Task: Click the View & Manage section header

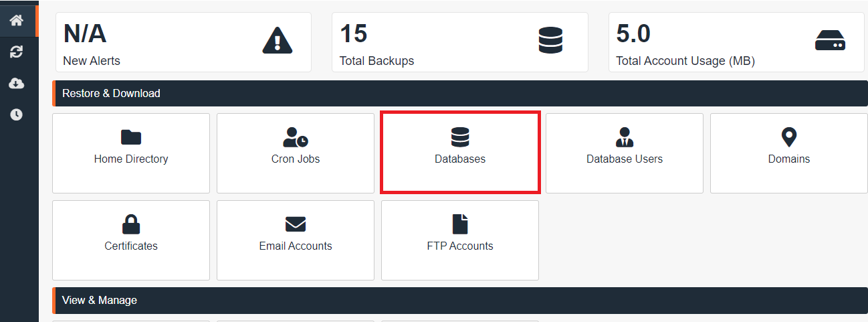Action: click(100, 301)
